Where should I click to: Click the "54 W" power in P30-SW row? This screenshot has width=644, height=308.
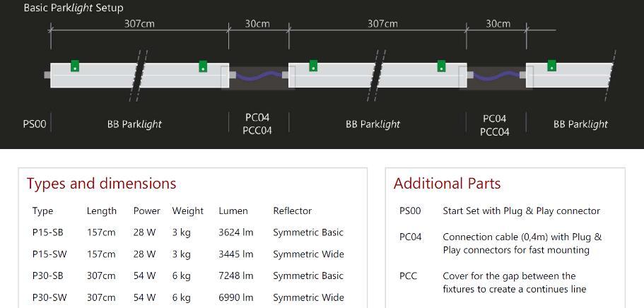(145, 297)
